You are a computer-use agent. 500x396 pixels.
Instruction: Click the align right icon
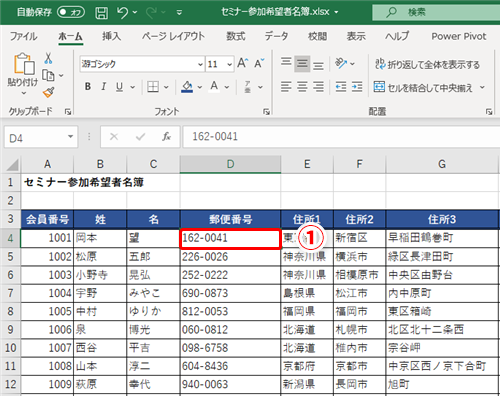click(318, 87)
